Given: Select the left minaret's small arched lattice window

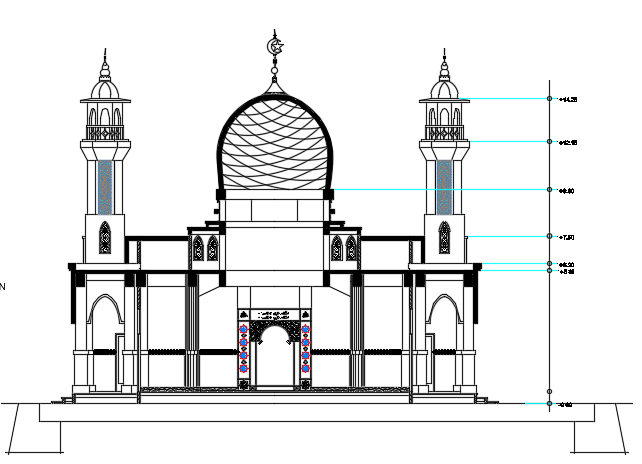Looking at the screenshot, I should coord(105,237).
